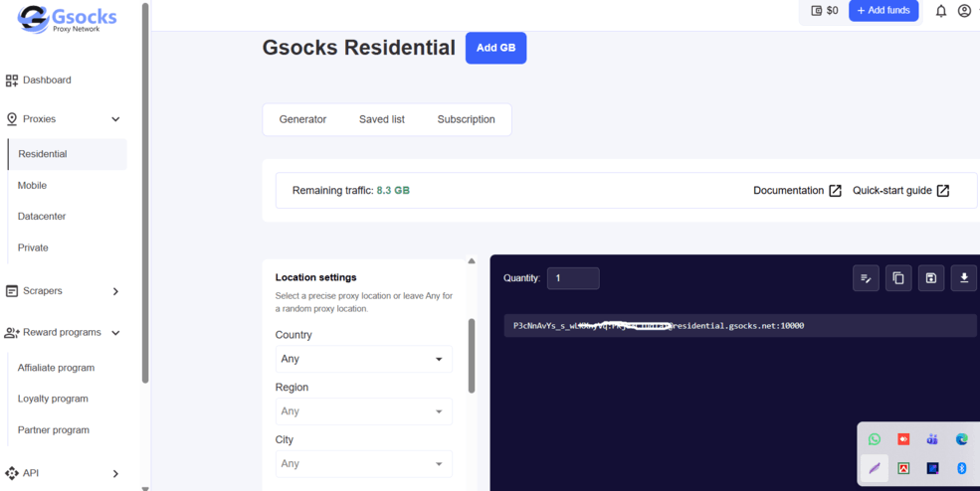Screen dimensions: 980x491
Task: Open Affialiate program page
Action: [x=57, y=368]
